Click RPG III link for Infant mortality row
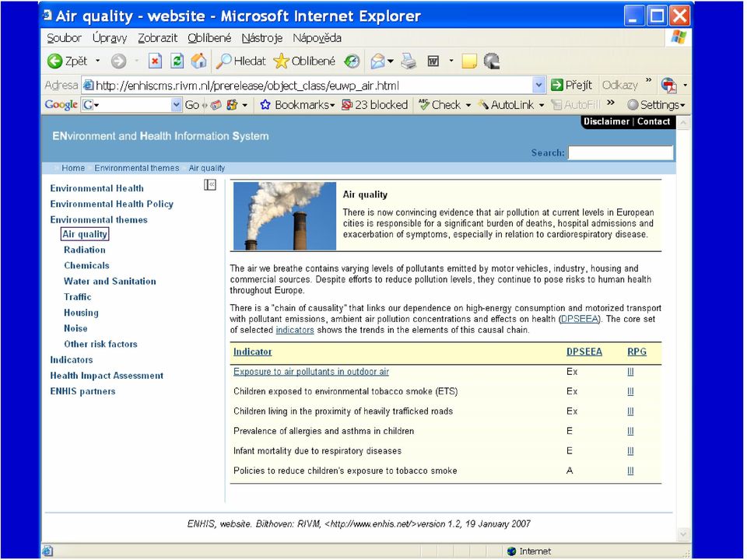Screen dimensions: 747x560 point(630,451)
